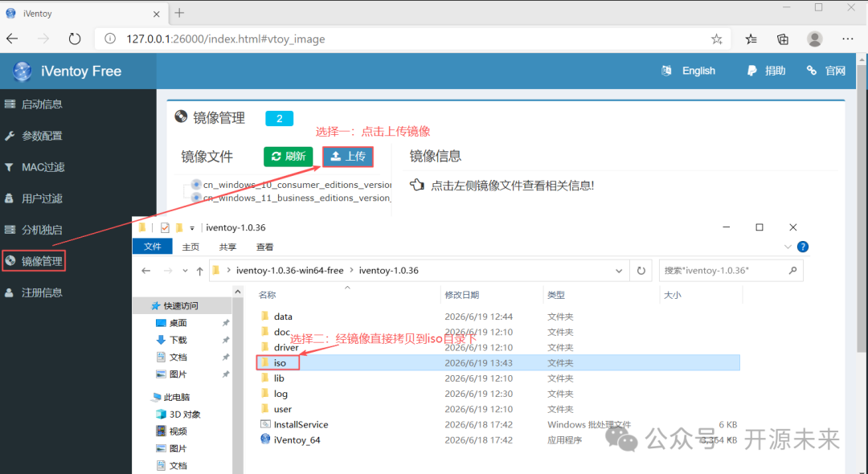Open the 文件 ribbon tab
Screen dimensions: 868x474
[152, 247]
